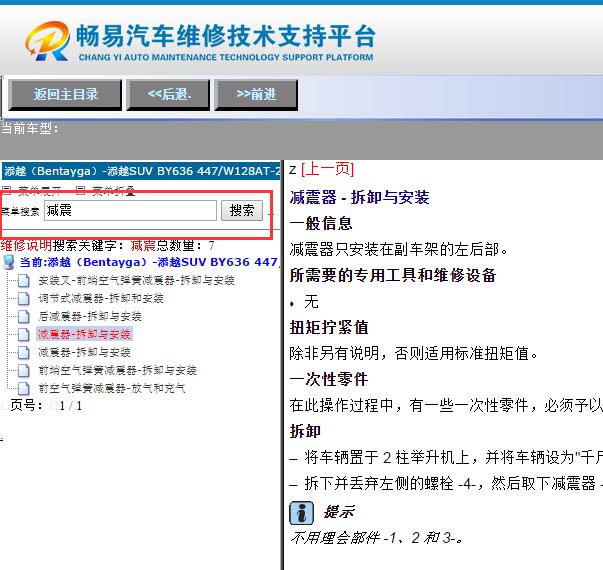Click the page number text 1 / 1
This screenshot has width=603, height=570.
(x=70, y=406)
